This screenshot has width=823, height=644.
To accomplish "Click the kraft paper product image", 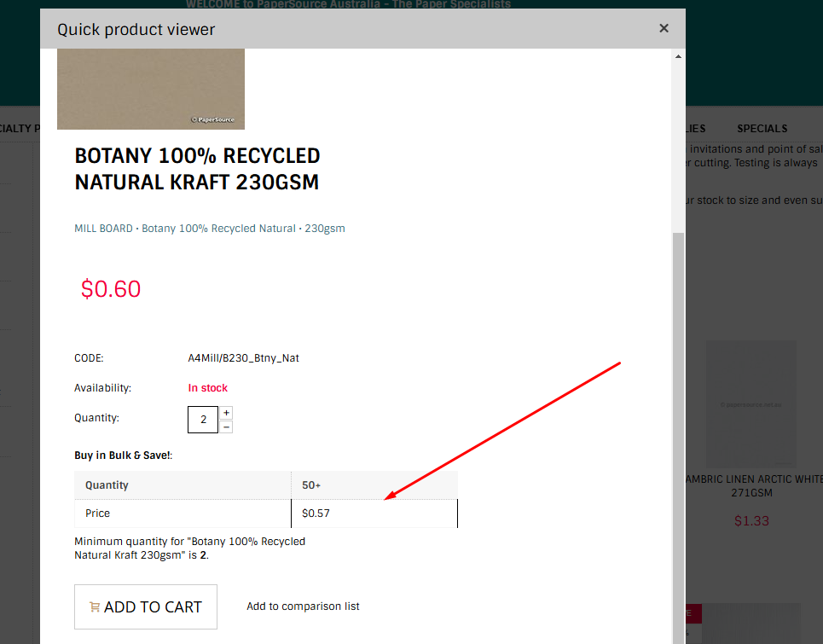I will [x=151, y=89].
